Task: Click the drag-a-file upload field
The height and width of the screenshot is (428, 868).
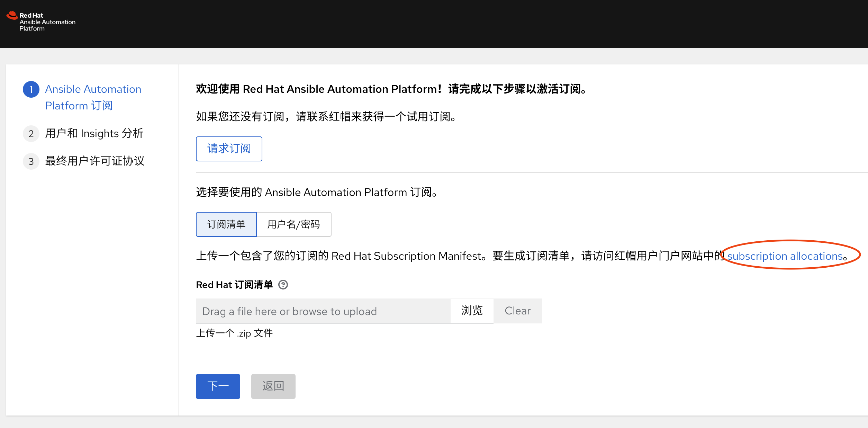Action: pos(323,311)
